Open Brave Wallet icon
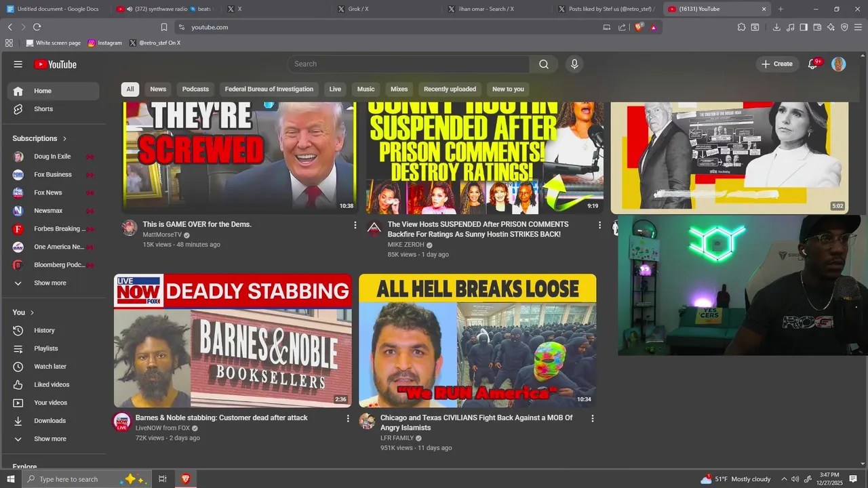The image size is (868, 488). coord(817,27)
